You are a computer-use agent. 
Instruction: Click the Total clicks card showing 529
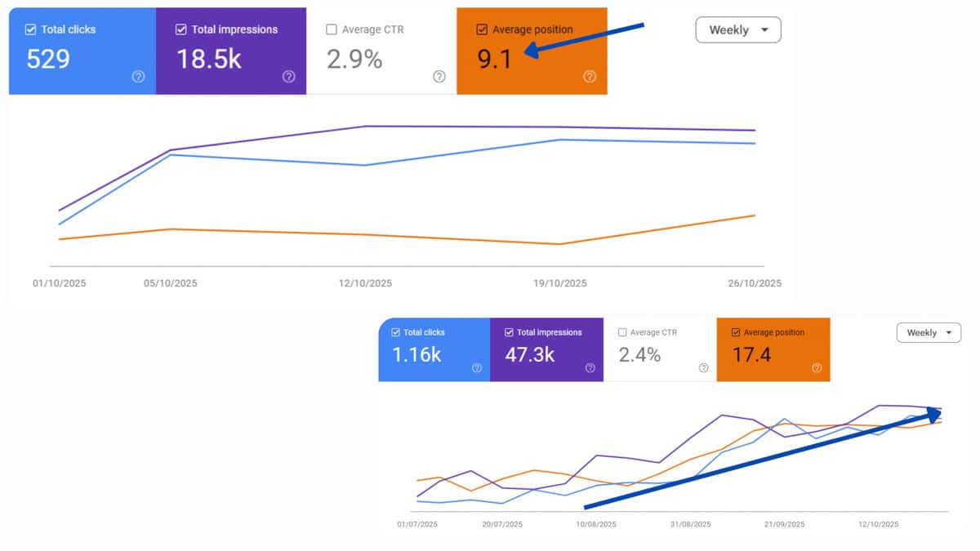[x=82, y=51]
